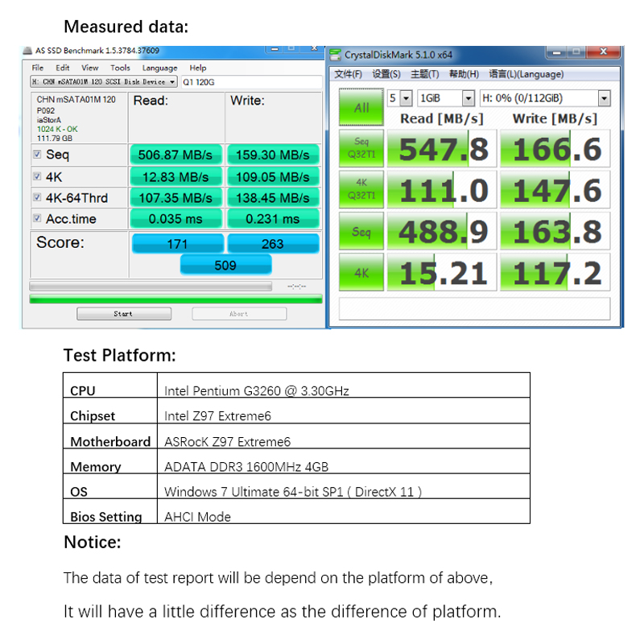The width and height of the screenshot is (644, 644).
Task: Click the plain Seq test button
Action: 361,231
